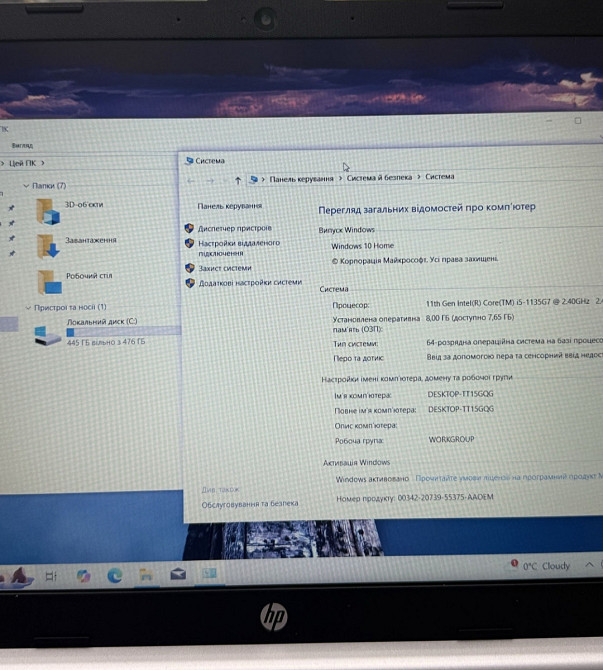Open Додаткові настройки системи link
Viewport: 603px width, 670px height.
coord(250,282)
